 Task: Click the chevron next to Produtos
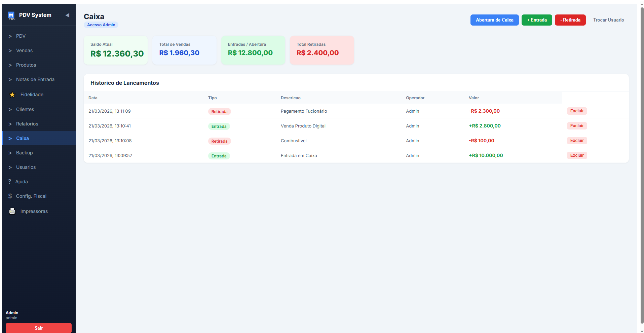coord(10,65)
